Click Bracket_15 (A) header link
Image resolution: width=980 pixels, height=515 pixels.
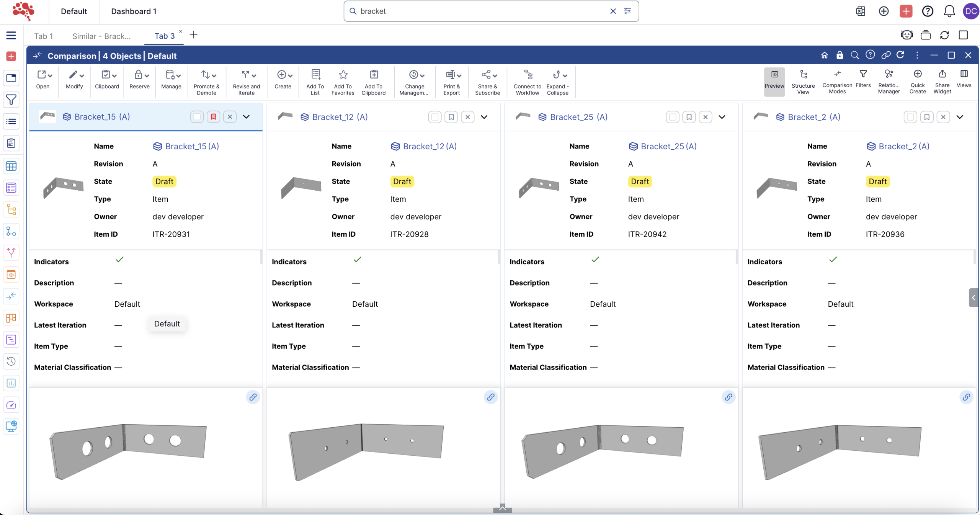coord(102,117)
